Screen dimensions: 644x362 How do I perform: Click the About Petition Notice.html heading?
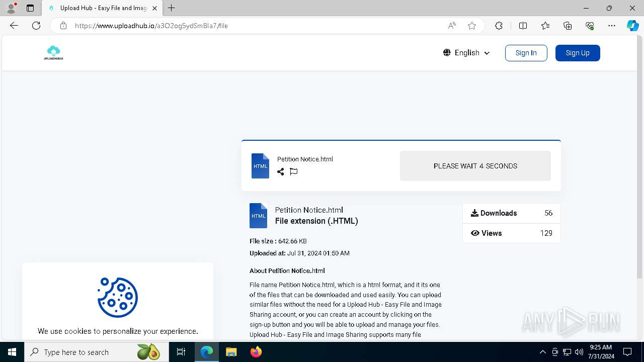287,271
